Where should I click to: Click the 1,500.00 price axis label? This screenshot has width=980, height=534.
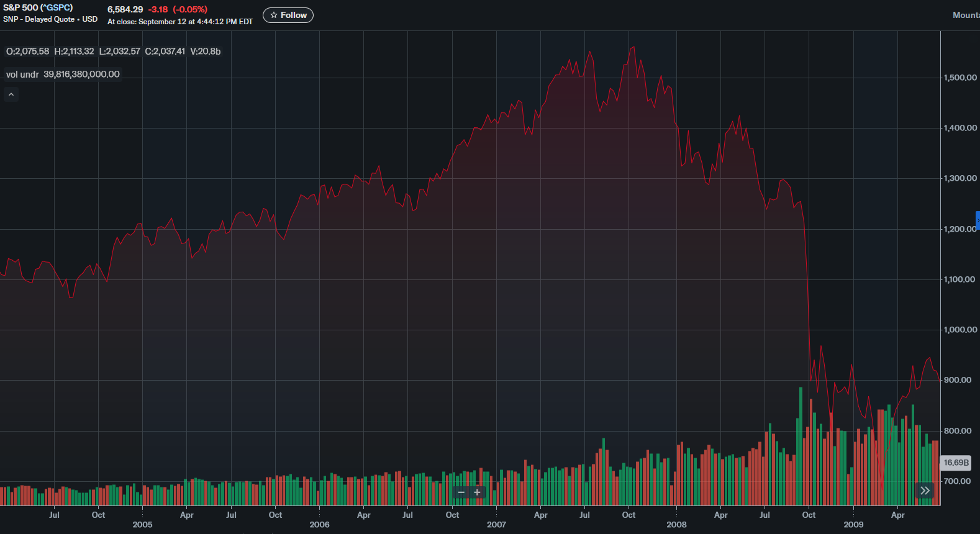[x=960, y=78]
